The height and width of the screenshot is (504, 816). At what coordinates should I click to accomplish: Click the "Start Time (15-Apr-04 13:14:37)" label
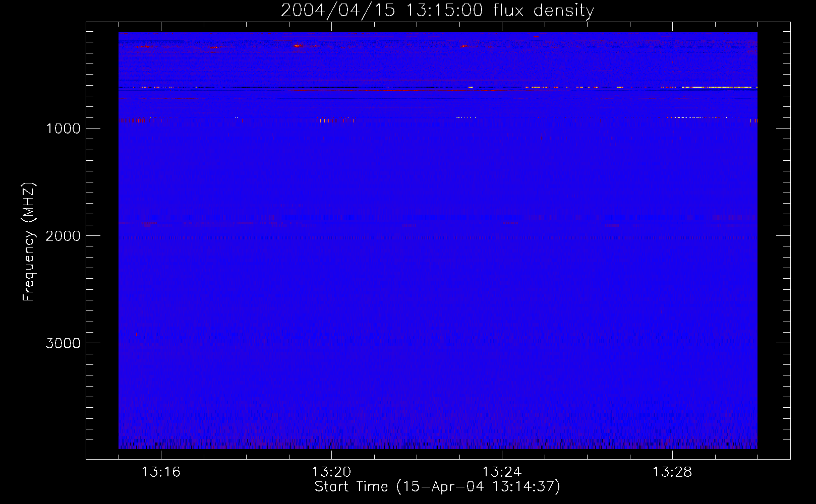437,487
